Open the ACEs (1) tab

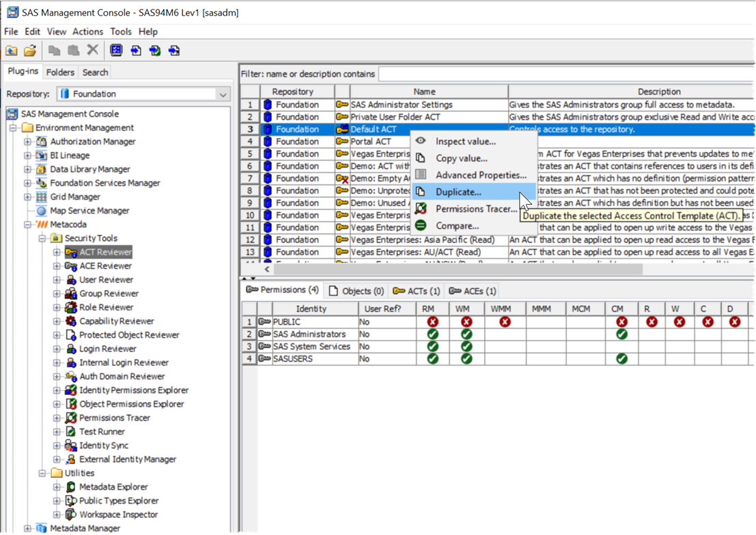click(x=473, y=291)
